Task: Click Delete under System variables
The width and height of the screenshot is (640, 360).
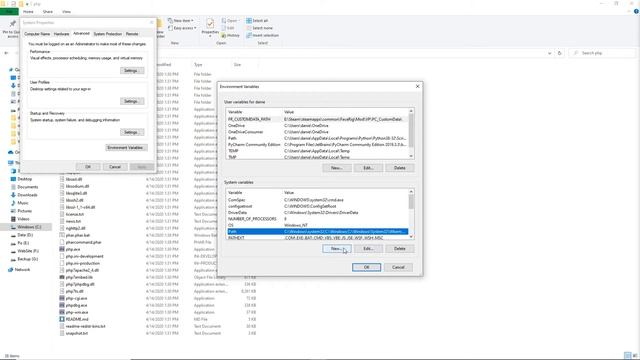Action: (400, 249)
